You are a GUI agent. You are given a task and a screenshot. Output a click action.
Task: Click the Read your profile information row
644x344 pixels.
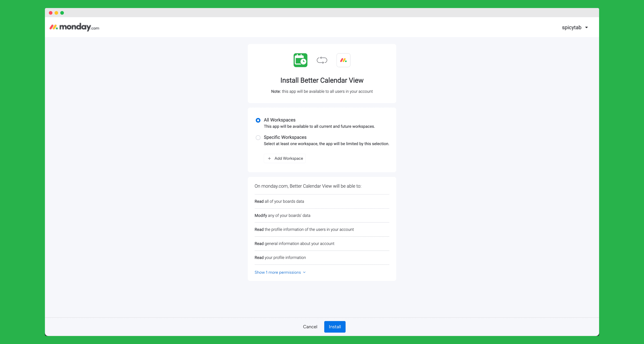pos(280,257)
